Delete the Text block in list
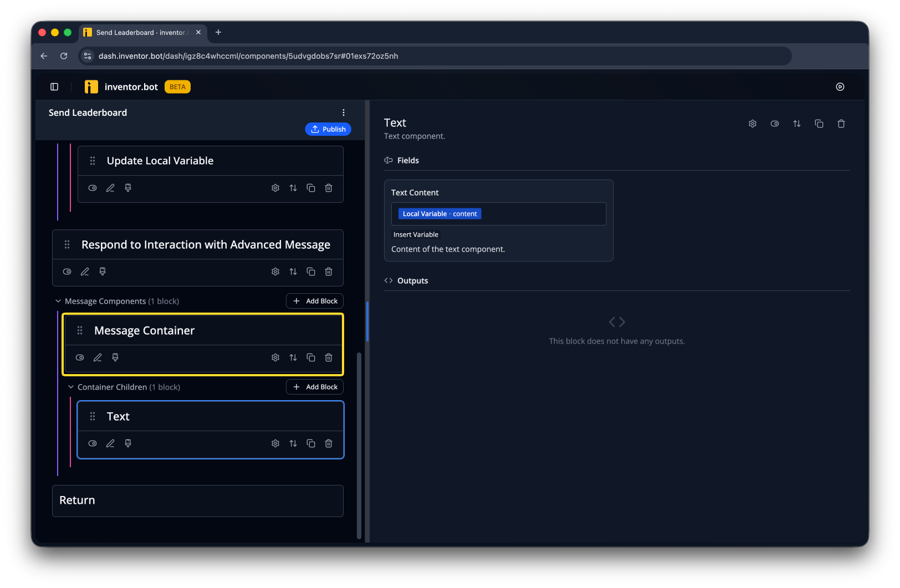Image resolution: width=900 pixels, height=588 pixels. pyautogui.click(x=329, y=444)
